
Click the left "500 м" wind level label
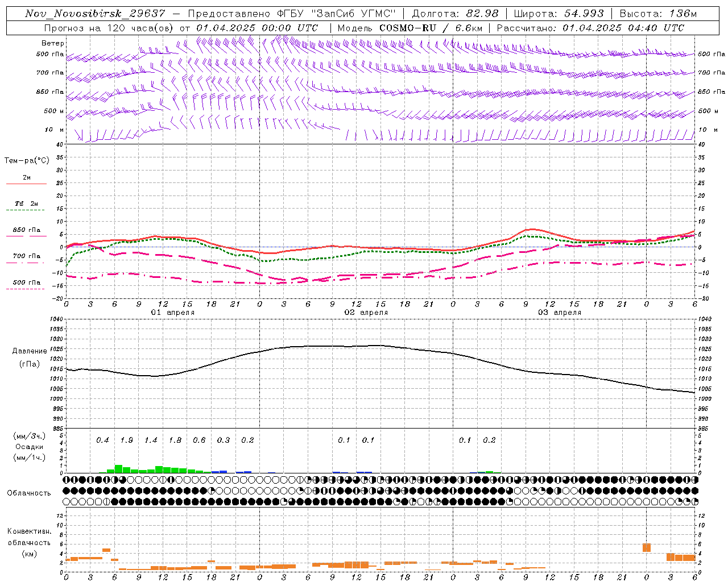click(x=54, y=111)
